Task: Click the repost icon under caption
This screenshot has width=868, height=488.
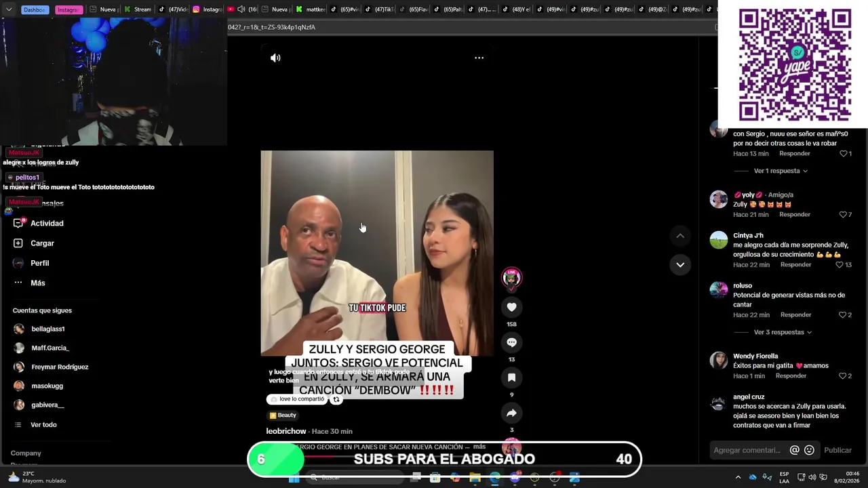Action: tap(336, 400)
